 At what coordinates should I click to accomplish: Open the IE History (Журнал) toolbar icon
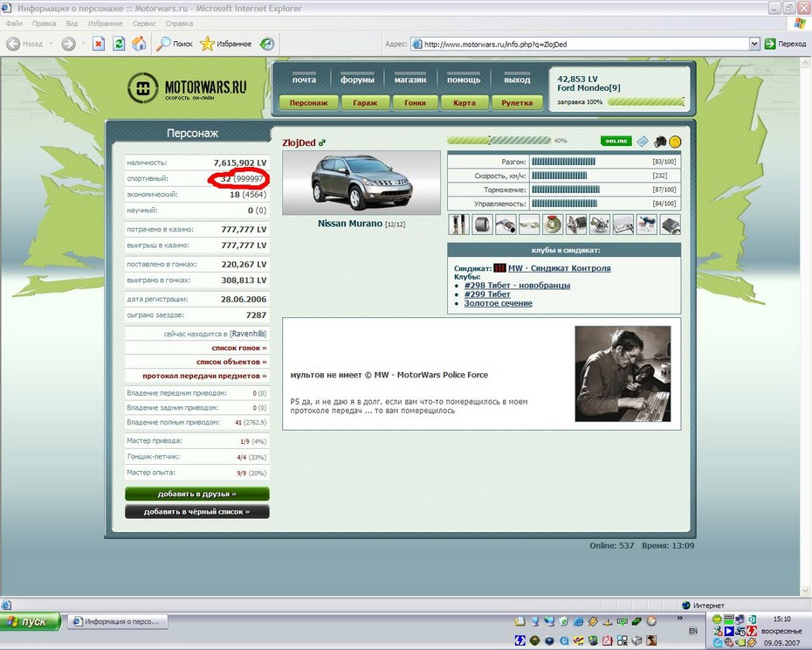[267, 44]
